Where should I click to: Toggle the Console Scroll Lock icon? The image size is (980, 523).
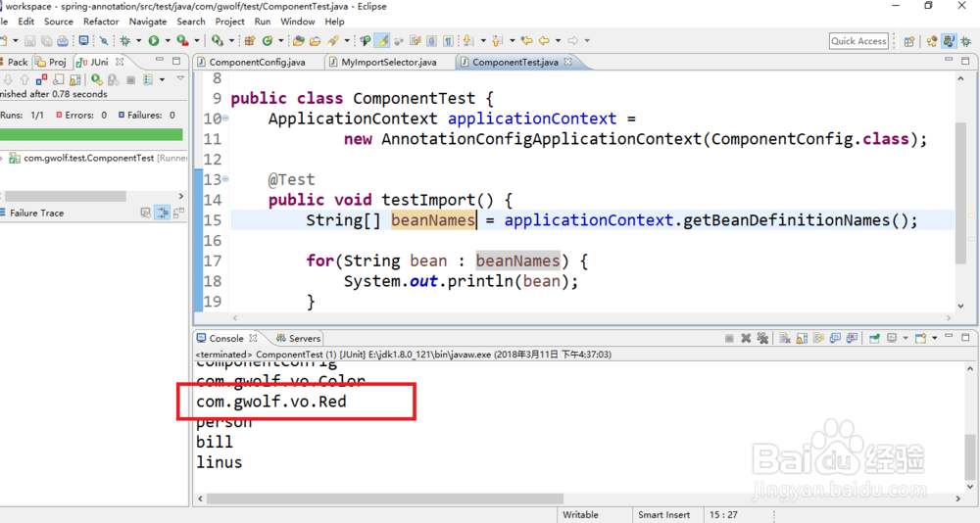[802, 338]
